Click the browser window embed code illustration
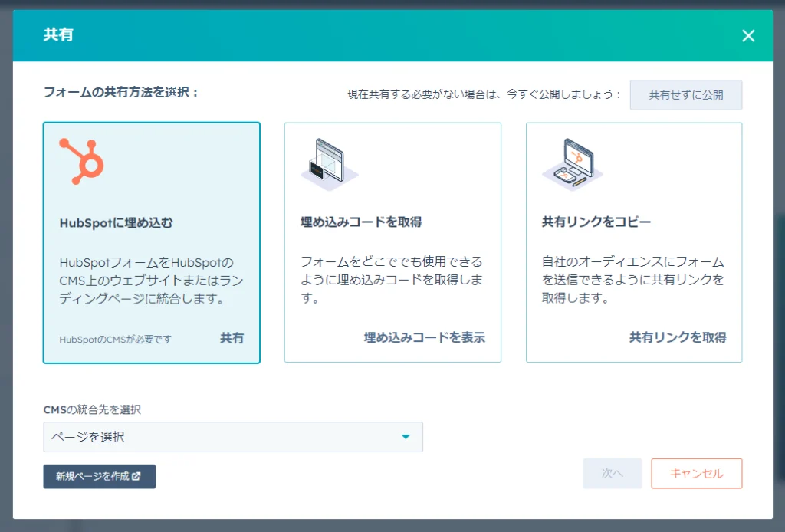This screenshot has width=785, height=532. [329, 164]
